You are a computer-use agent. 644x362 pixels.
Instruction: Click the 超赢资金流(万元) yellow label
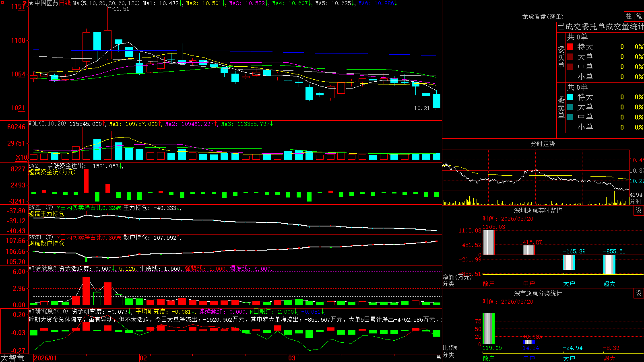[x=52, y=172]
